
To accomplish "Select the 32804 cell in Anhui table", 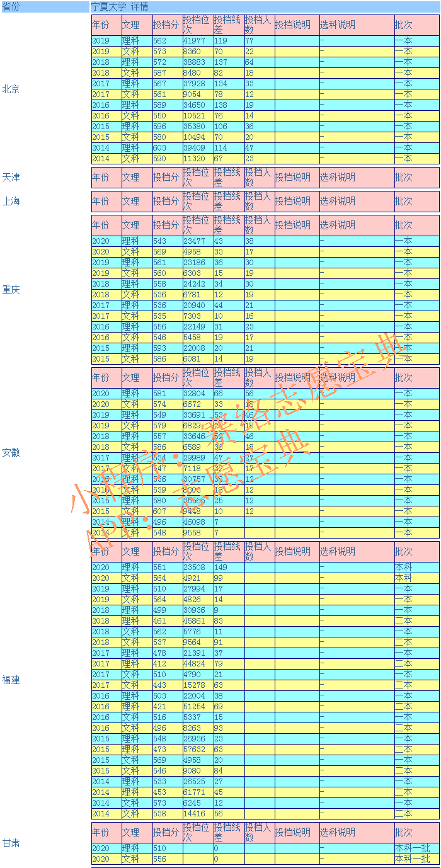I will pos(198,394).
